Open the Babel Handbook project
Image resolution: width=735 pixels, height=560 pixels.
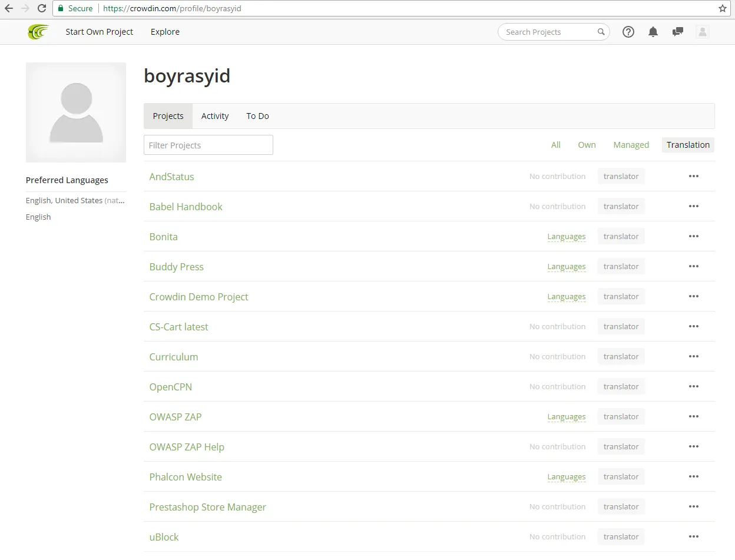pyautogui.click(x=186, y=207)
